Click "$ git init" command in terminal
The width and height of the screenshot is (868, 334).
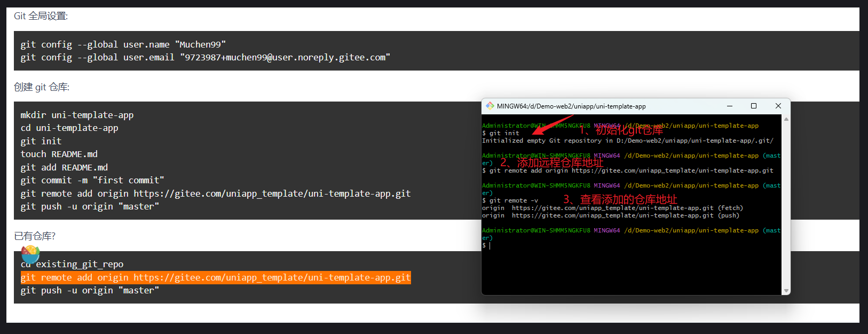click(501, 133)
